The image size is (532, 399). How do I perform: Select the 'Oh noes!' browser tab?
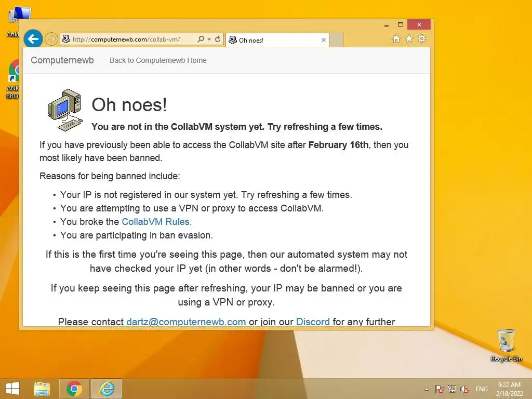[277, 40]
